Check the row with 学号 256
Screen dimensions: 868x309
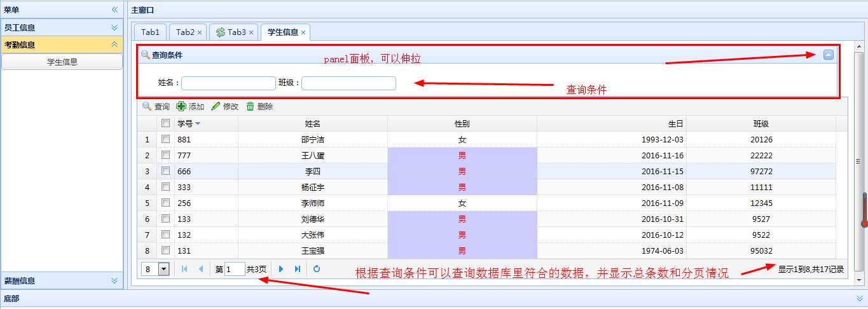coord(165,203)
